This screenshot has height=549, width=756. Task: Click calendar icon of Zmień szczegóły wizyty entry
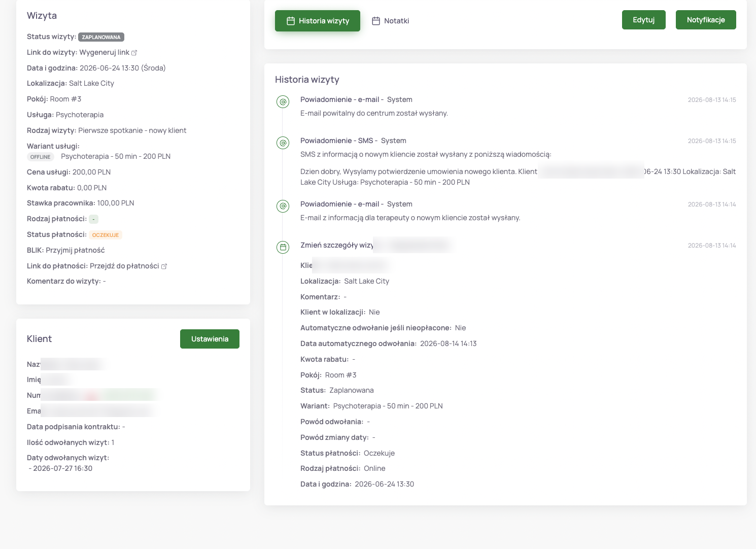click(283, 247)
